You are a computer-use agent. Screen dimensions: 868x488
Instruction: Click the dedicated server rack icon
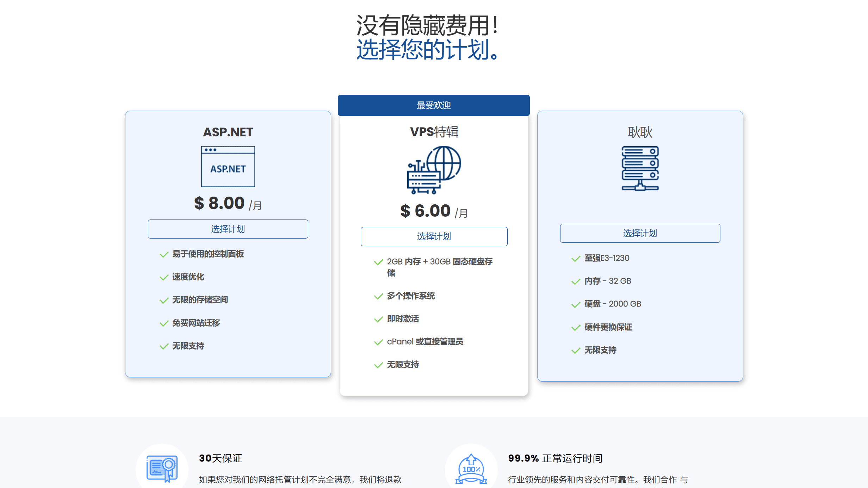coord(640,168)
